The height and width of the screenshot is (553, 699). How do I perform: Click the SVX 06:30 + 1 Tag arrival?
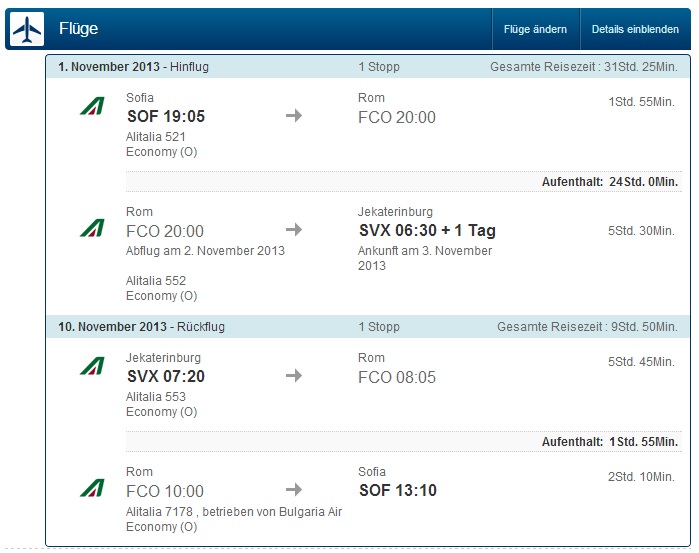click(427, 231)
